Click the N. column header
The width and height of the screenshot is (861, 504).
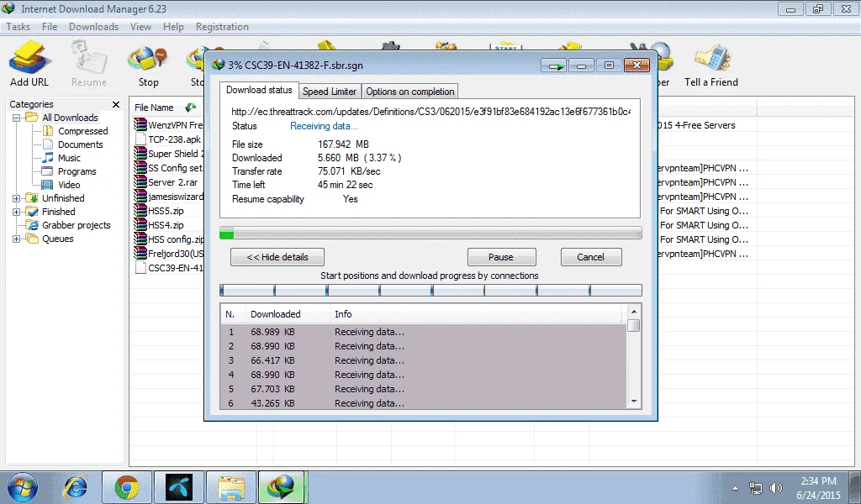point(234,314)
